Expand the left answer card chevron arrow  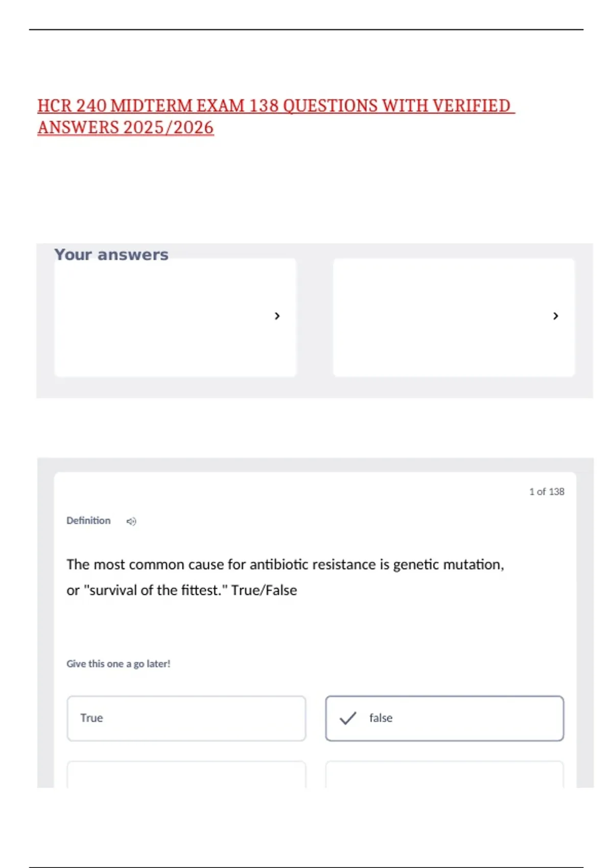tap(277, 316)
